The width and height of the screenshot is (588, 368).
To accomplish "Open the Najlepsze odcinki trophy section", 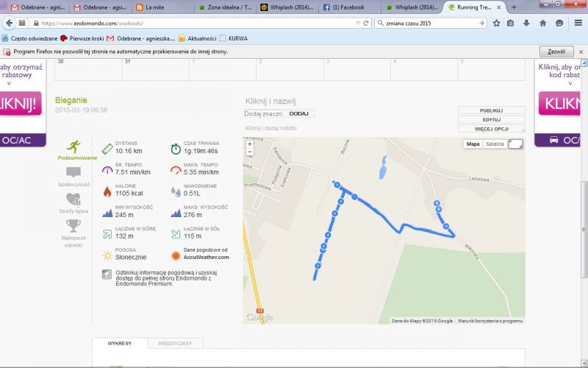I will coord(73,226).
